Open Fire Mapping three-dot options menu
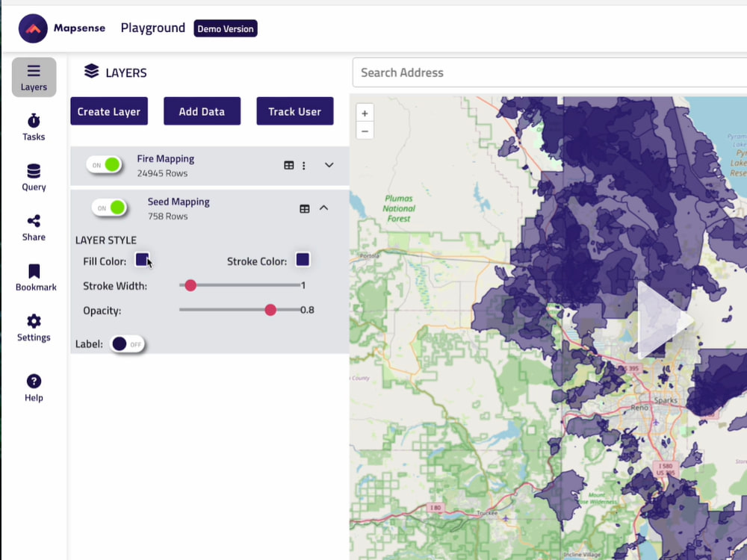 (304, 165)
